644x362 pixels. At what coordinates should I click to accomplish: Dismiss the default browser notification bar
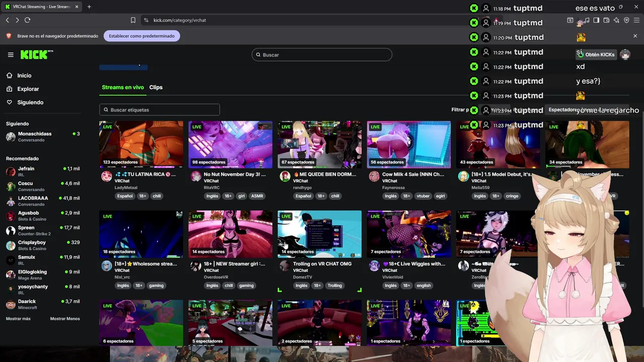tap(635, 36)
